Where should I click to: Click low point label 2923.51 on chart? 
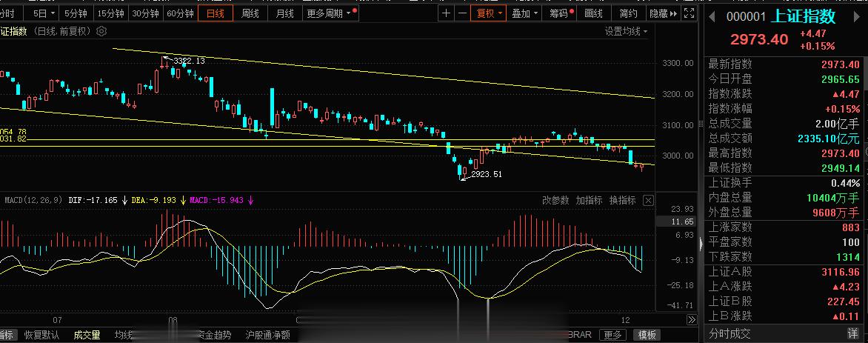click(x=486, y=174)
